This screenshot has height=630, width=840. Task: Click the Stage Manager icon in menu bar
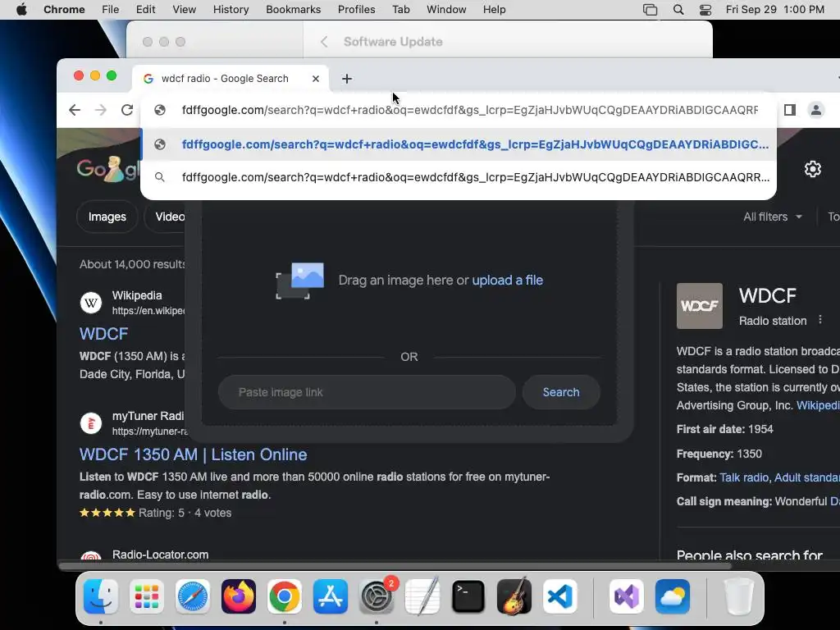pyautogui.click(x=650, y=10)
